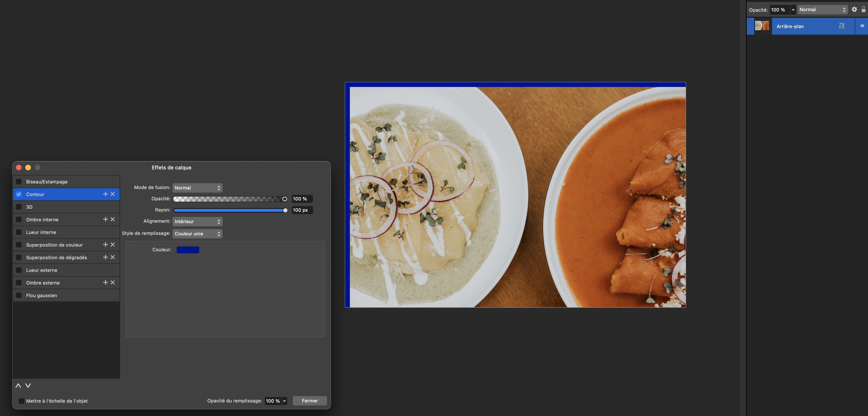
Task: Open the layer settings gear icon
Action: coord(854,9)
